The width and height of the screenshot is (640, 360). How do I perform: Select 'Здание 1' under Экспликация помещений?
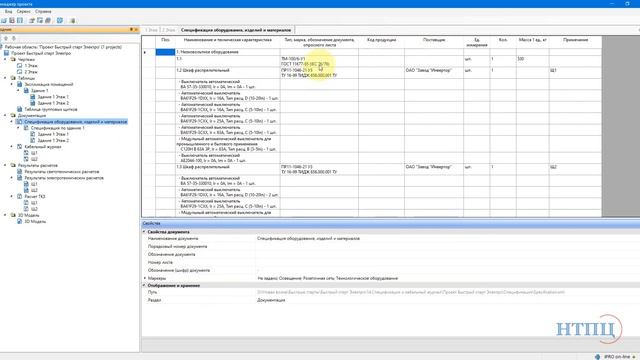[x=40, y=91]
